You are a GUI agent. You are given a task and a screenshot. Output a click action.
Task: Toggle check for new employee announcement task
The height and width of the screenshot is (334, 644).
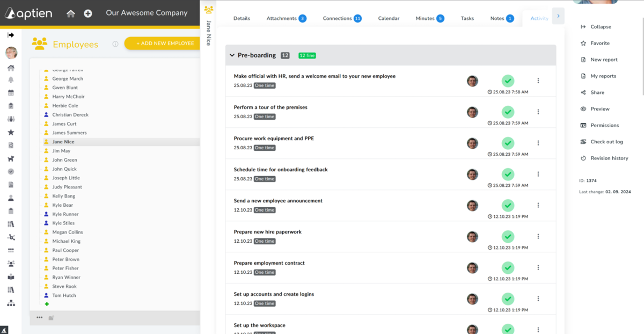pos(508,206)
